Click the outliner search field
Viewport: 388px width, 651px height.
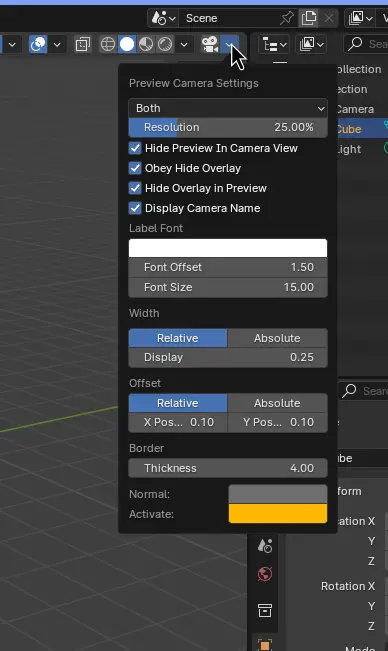pyautogui.click(x=366, y=44)
